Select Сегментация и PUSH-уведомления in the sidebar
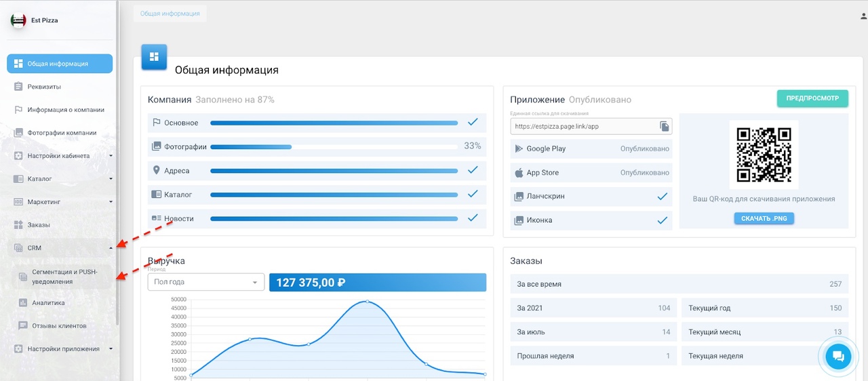 click(64, 277)
